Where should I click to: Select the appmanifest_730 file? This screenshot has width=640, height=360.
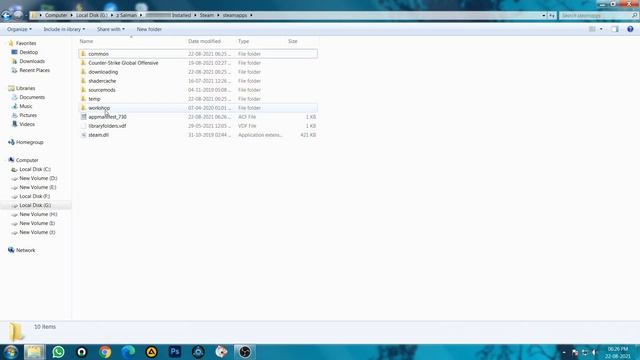pyautogui.click(x=198, y=117)
